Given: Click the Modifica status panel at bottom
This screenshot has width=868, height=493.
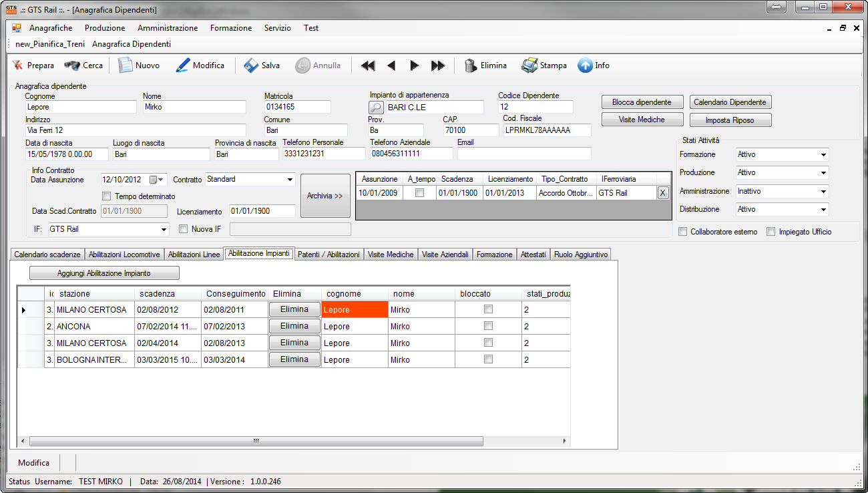Looking at the screenshot, I should tap(34, 462).
